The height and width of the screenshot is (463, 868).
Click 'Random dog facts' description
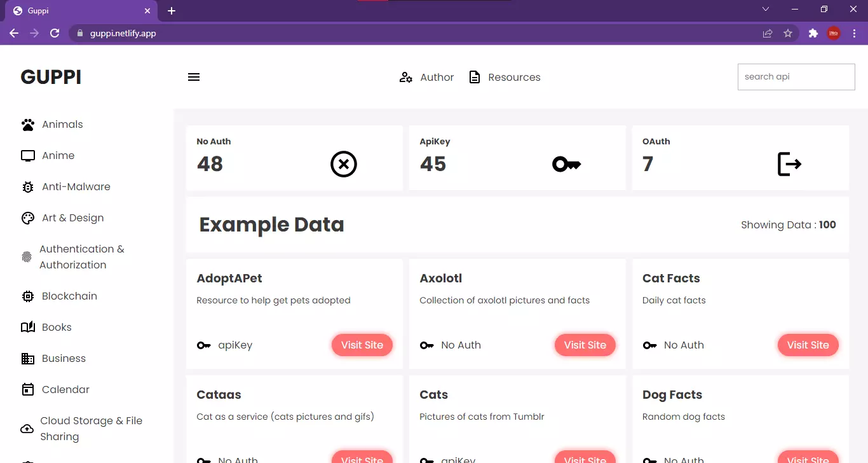[684, 417]
